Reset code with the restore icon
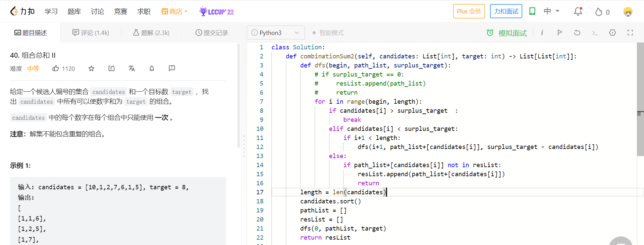The width and height of the screenshot is (644, 245). tap(577, 33)
